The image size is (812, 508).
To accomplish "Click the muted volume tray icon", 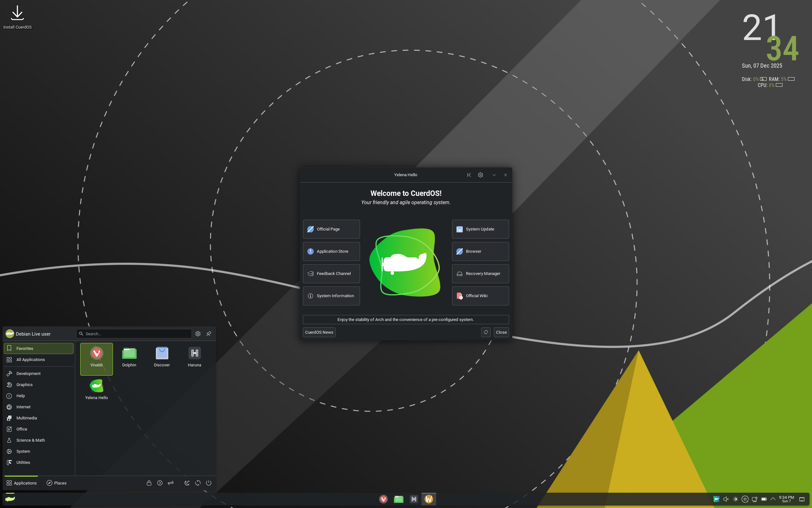I will tap(726, 499).
